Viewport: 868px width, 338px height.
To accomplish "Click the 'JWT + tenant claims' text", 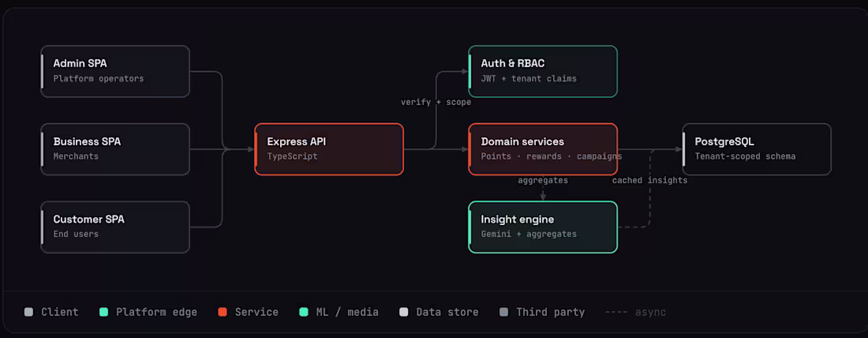I will 529,79.
